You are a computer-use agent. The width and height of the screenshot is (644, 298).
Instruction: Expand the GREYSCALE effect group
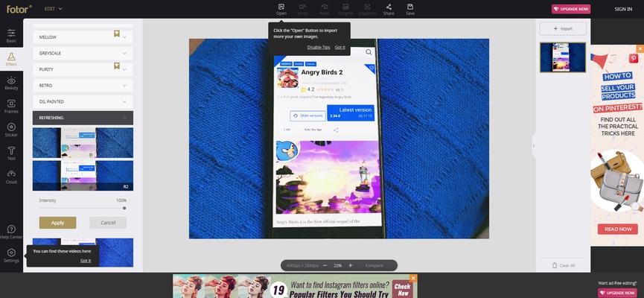[83, 53]
